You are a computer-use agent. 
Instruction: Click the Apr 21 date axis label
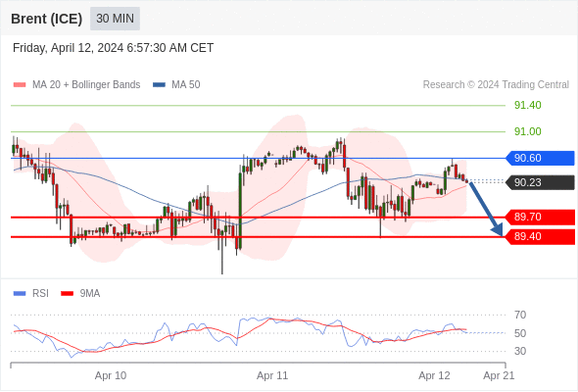[x=499, y=375]
